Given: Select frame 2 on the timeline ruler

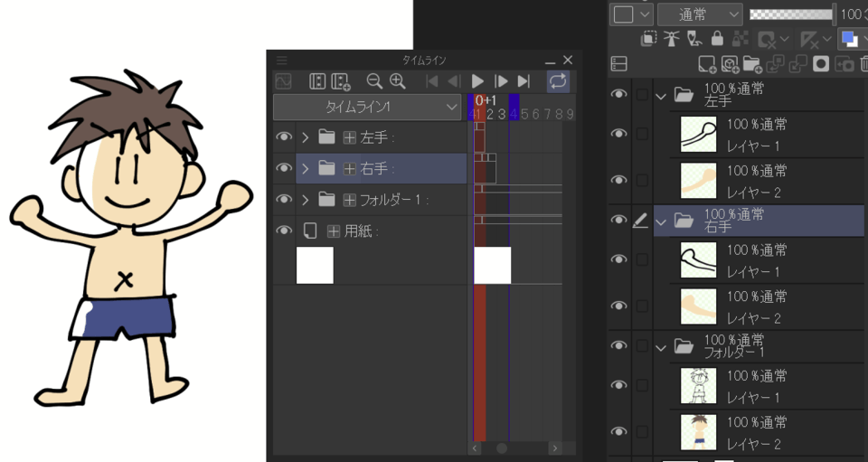Looking at the screenshot, I should pyautogui.click(x=490, y=114).
